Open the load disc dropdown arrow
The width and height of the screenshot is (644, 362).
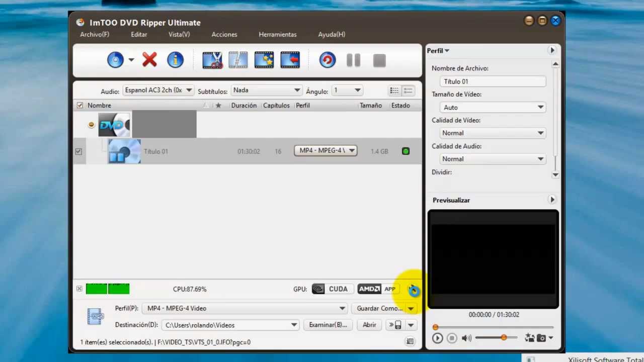coord(131,60)
